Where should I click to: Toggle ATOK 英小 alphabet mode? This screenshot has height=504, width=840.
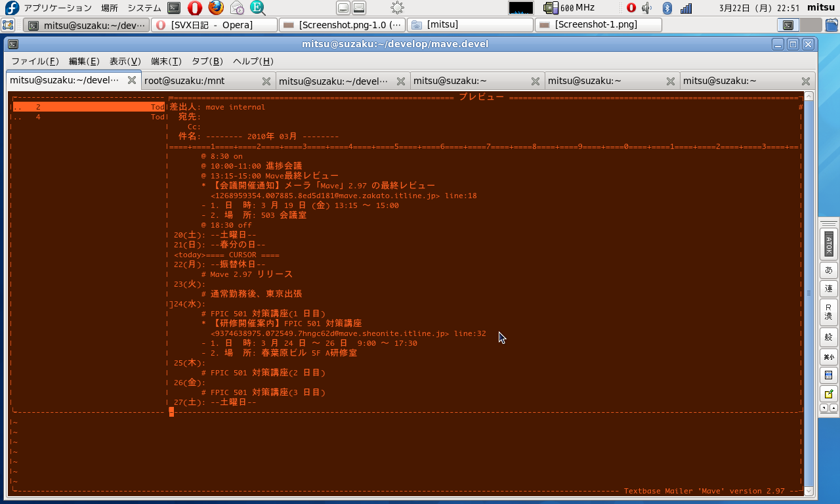click(x=828, y=357)
